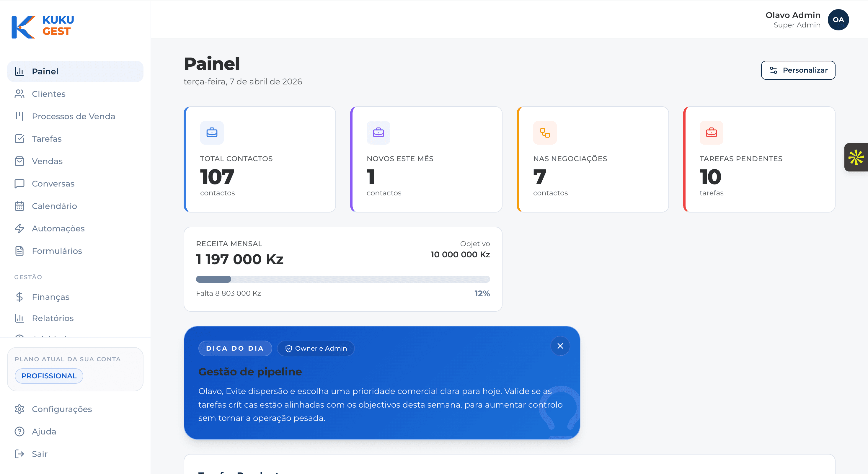Click the Ajuda question mark icon
The image size is (868, 474).
click(19, 431)
